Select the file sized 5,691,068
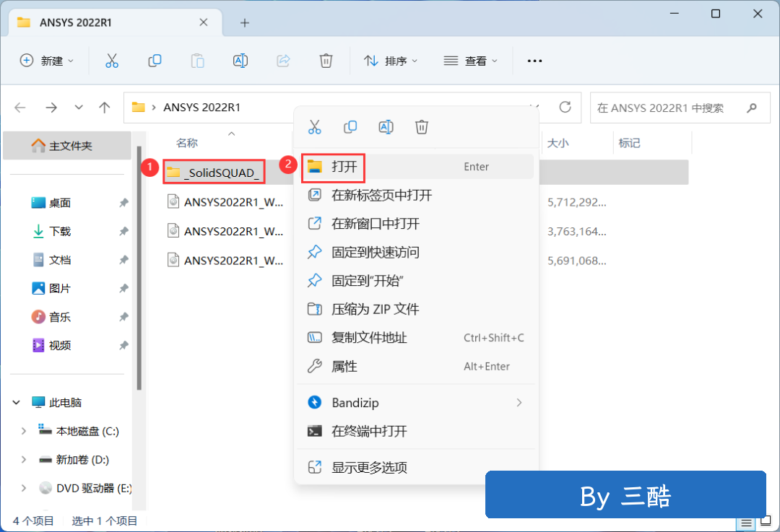The height and width of the screenshot is (532, 780). coord(226,261)
